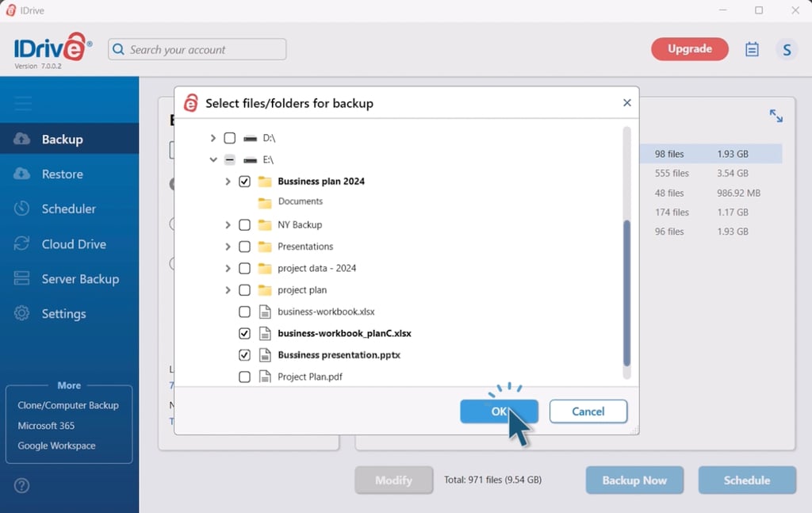Click inside the Search your account field

click(195, 49)
